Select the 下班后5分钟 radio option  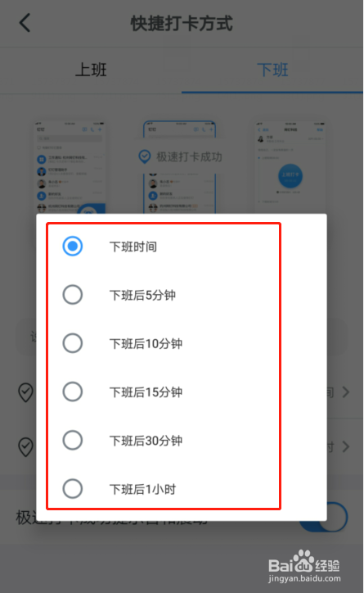coord(73,295)
